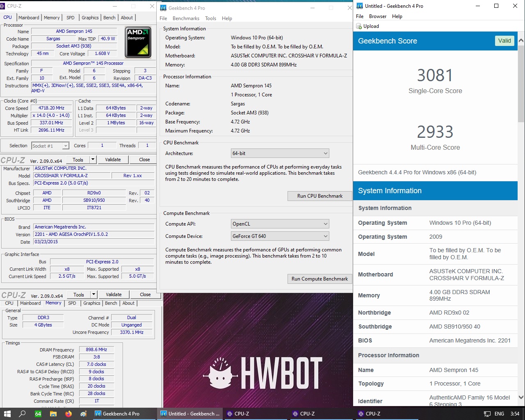This screenshot has height=420, width=525.
Task: Expand the Tools arrow in CPU-Z Memory window
Action: tap(94, 294)
